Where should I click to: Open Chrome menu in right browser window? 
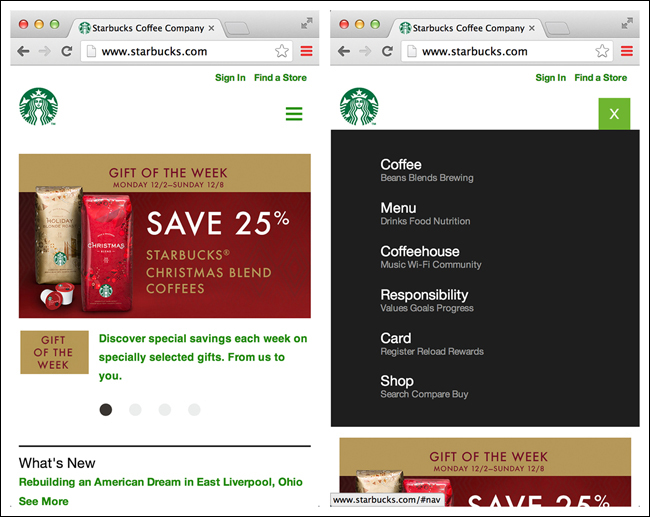click(x=627, y=51)
